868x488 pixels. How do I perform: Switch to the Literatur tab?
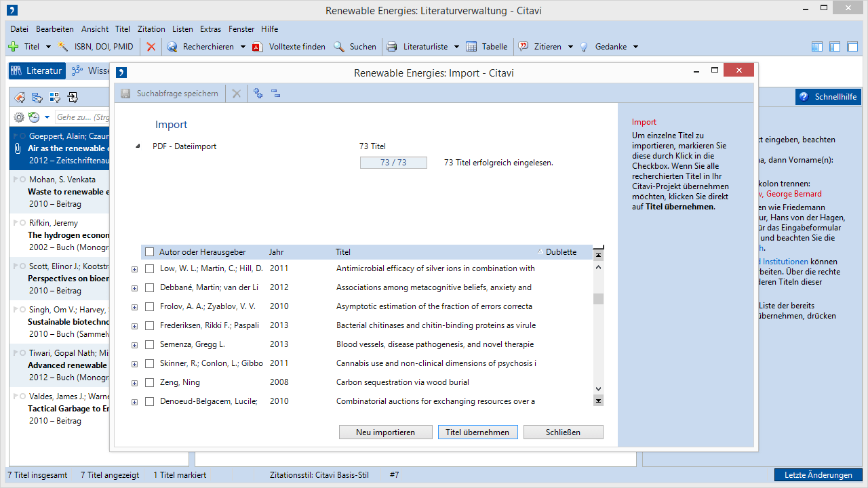click(37, 70)
